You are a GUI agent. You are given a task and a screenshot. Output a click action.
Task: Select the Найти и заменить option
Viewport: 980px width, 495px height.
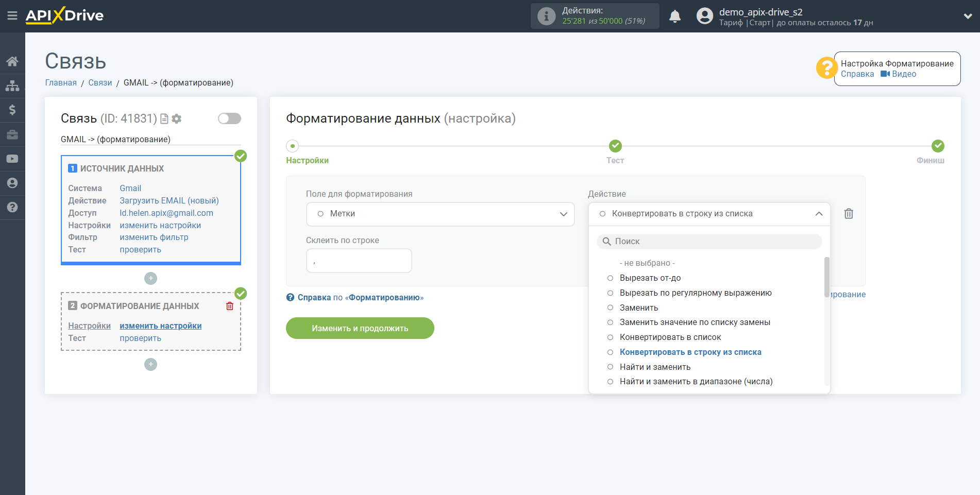pos(655,367)
